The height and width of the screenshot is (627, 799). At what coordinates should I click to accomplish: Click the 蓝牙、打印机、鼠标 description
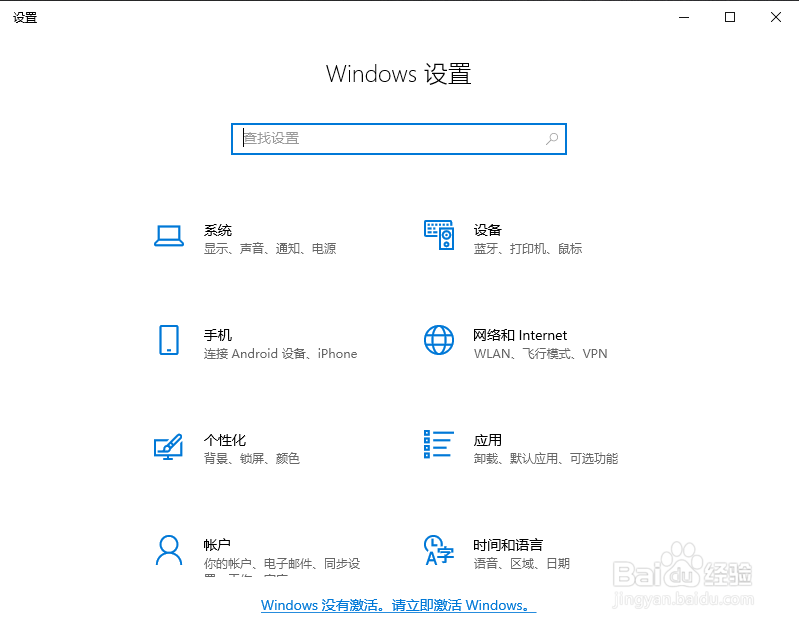coord(528,249)
